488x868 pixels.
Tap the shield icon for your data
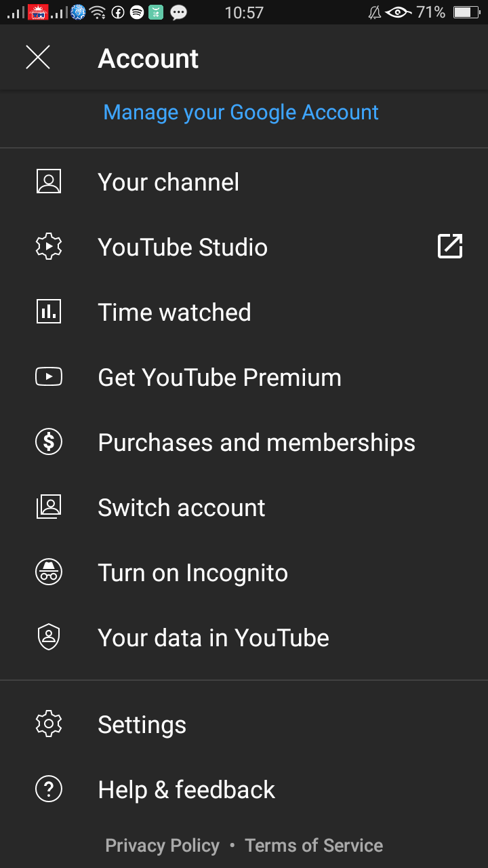[49, 637]
